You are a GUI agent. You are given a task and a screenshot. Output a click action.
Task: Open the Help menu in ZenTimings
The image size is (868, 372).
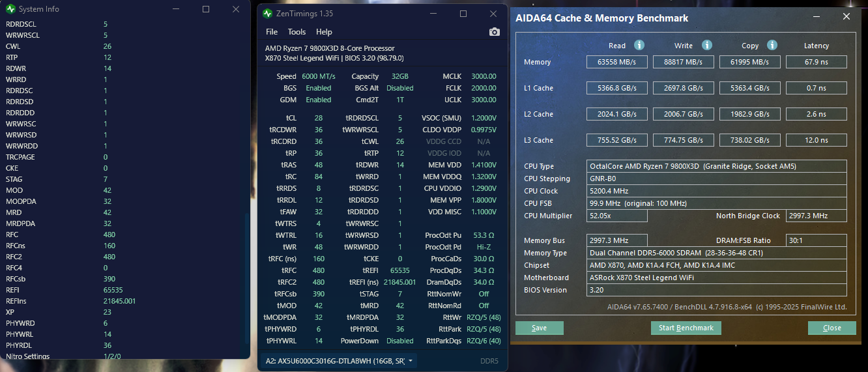pyautogui.click(x=324, y=32)
